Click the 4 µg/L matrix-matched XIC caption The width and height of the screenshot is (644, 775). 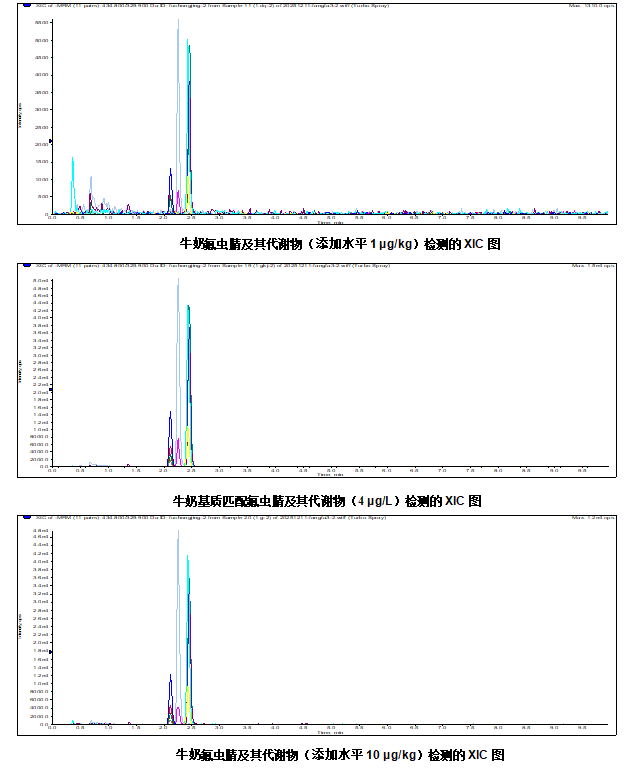[x=327, y=500]
